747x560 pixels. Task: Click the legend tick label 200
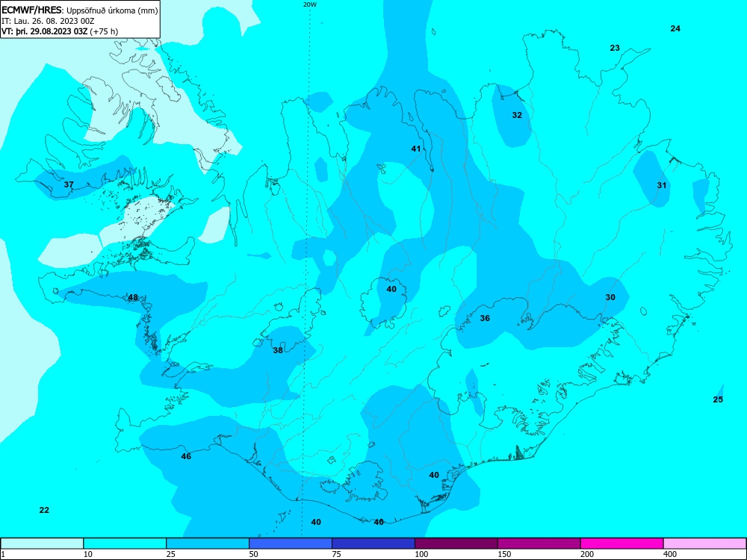coord(587,554)
